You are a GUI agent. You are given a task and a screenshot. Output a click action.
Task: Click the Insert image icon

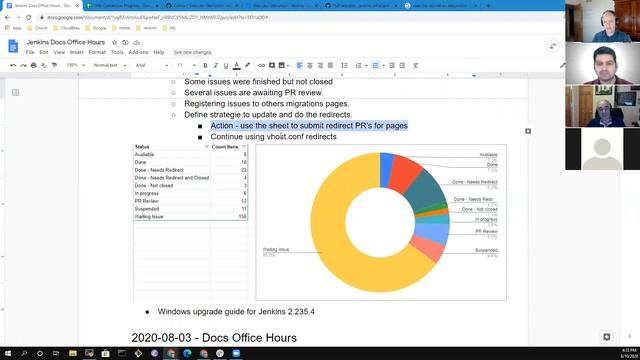coord(282,65)
